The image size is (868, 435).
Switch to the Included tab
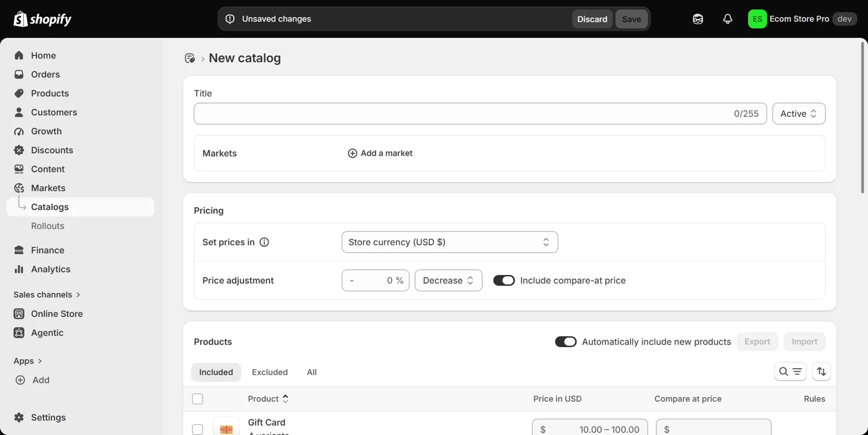click(x=216, y=372)
